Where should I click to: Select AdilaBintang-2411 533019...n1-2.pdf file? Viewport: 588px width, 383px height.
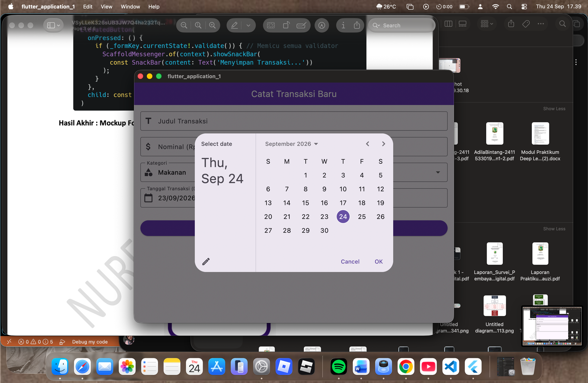pos(494,142)
